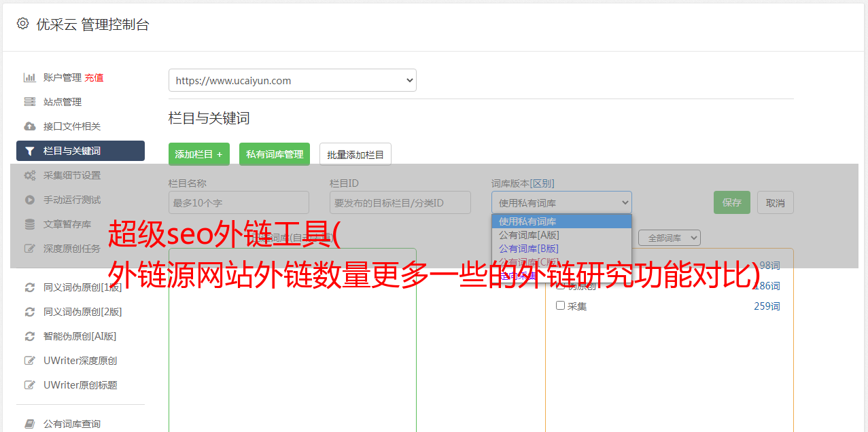Select 栏目与关键词 in the sidebar
The image size is (868, 432).
80,151
